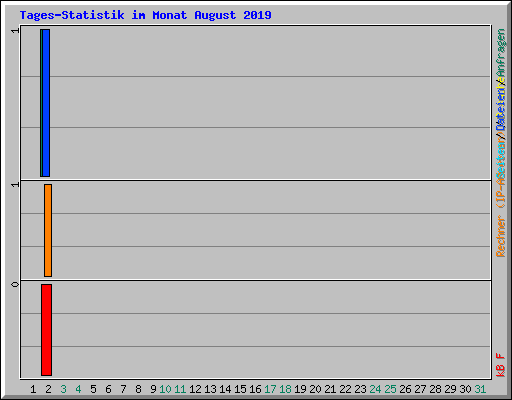The width and height of the screenshot is (512, 400).
Task: Click the red 'kB F' legend label
Action: 501,365
